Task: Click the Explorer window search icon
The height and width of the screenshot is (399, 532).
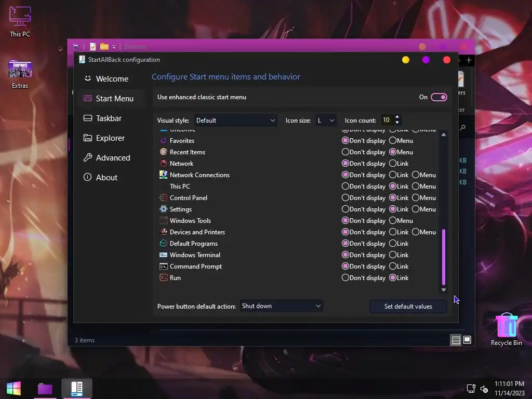Action: 463,128
